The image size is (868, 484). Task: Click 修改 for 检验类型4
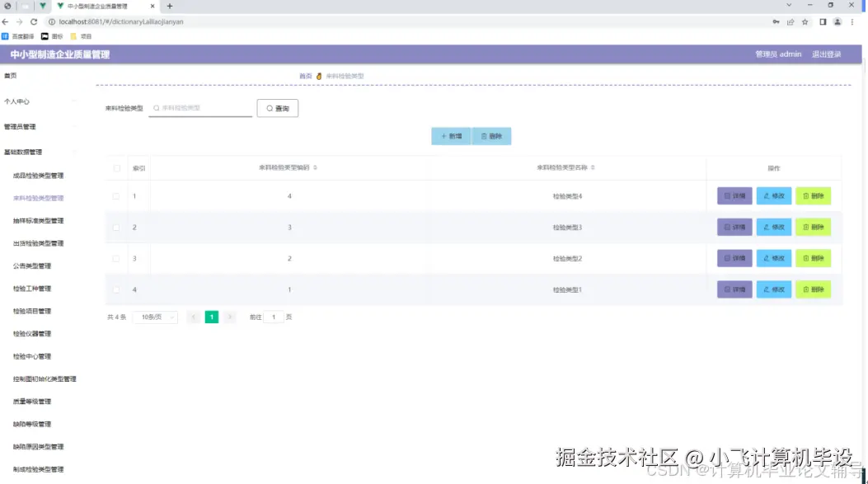click(774, 196)
